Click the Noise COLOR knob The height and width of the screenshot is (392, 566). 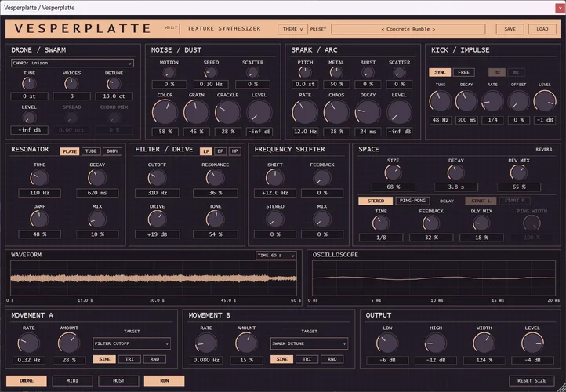coord(165,112)
